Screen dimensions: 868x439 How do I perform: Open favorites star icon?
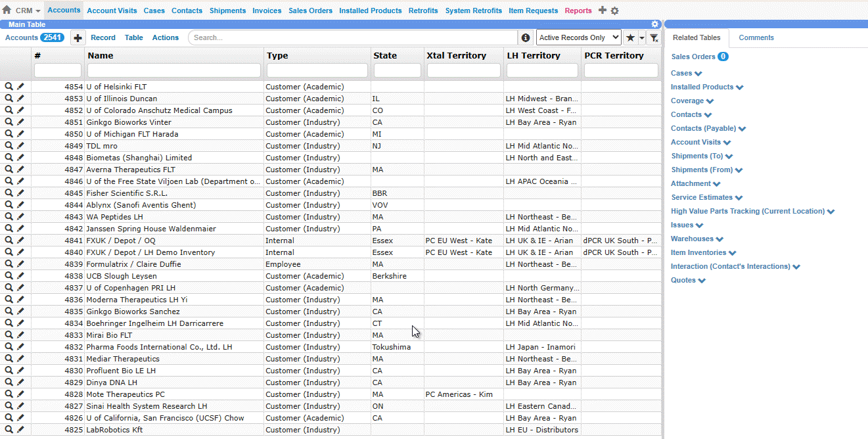pyautogui.click(x=630, y=38)
